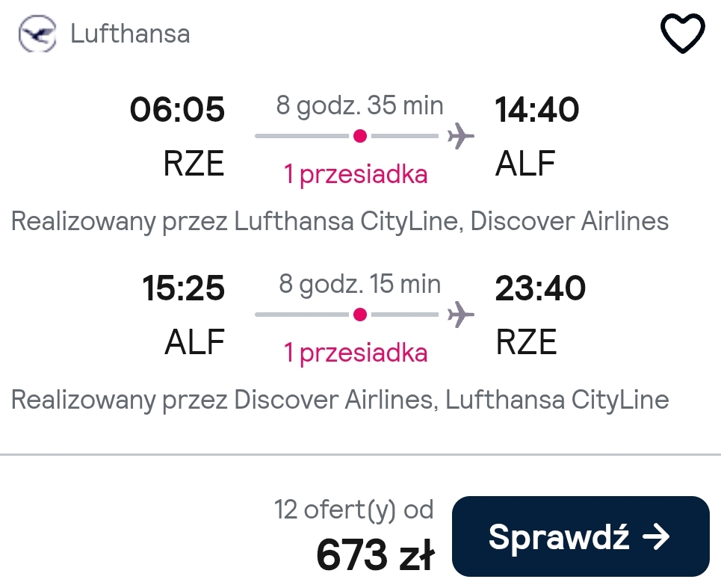Save flight with the heart icon

pyautogui.click(x=682, y=33)
